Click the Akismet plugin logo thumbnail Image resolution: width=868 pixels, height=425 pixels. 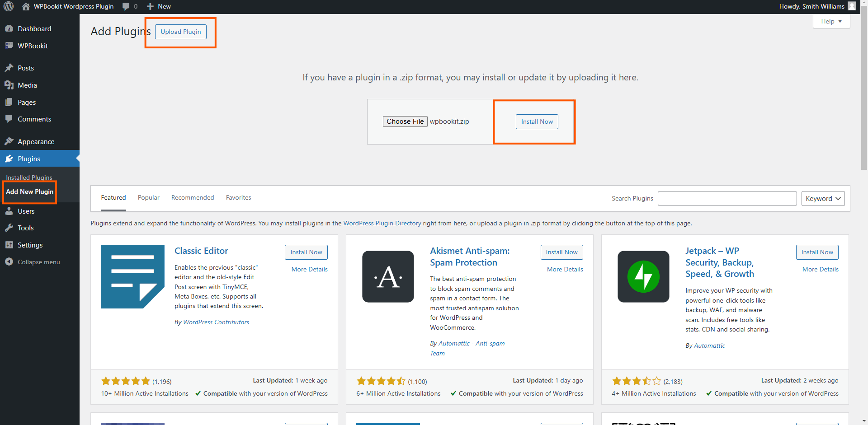388,276
